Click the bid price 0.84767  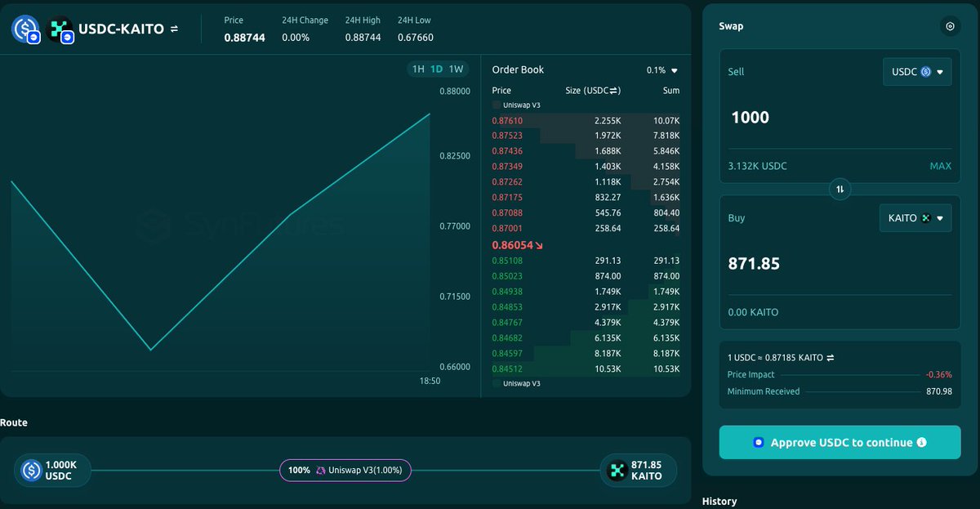[507, 322]
